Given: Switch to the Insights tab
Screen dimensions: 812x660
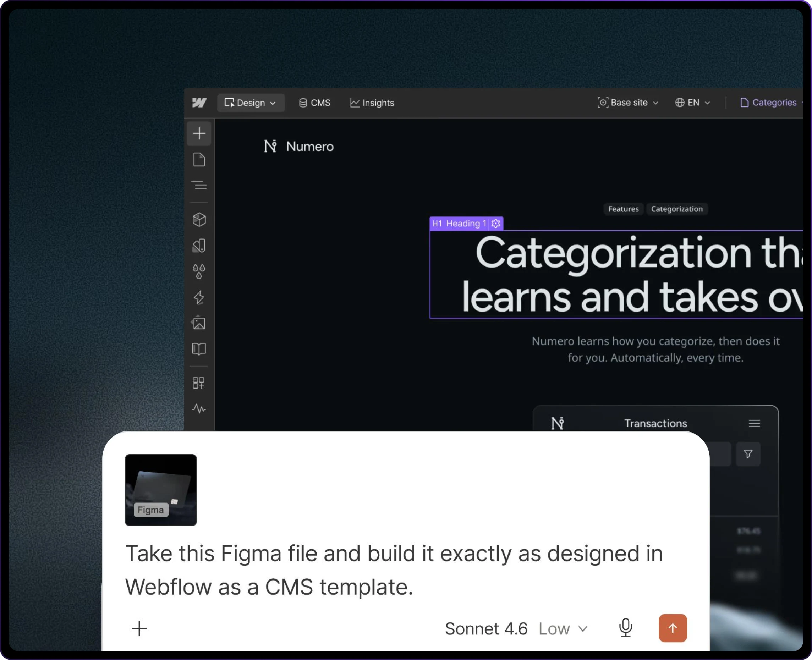Looking at the screenshot, I should click(372, 103).
